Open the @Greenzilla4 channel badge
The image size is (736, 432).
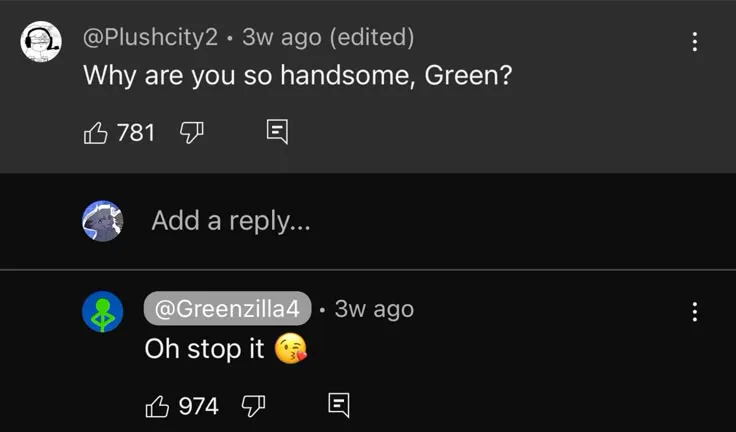point(228,309)
